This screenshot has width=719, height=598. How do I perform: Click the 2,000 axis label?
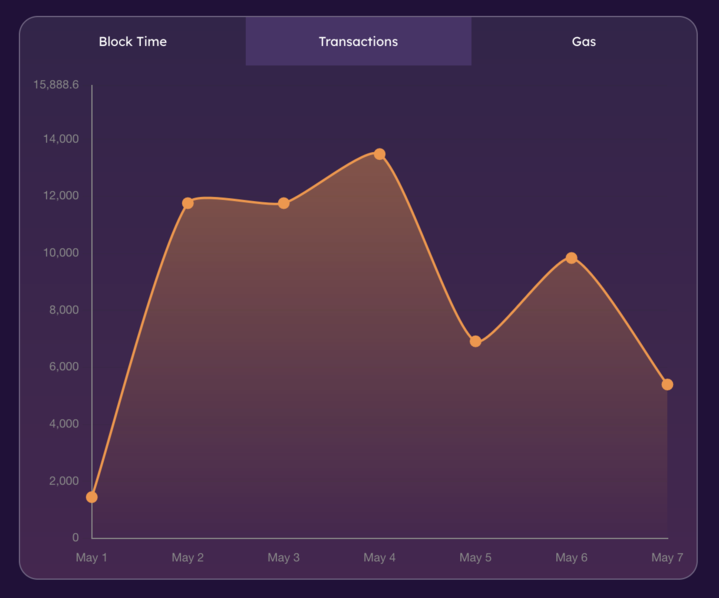coord(64,481)
